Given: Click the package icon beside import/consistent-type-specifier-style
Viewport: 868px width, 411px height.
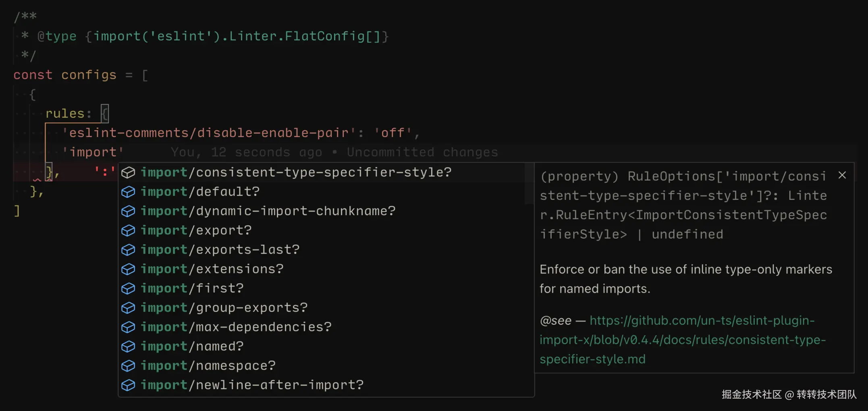Looking at the screenshot, I should click(128, 172).
